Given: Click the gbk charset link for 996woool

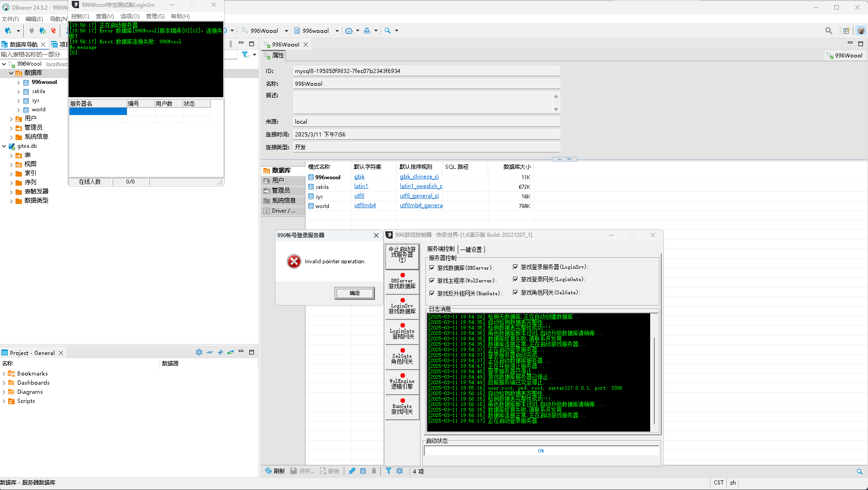Looking at the screenshot, I should [x=359, y=177].
